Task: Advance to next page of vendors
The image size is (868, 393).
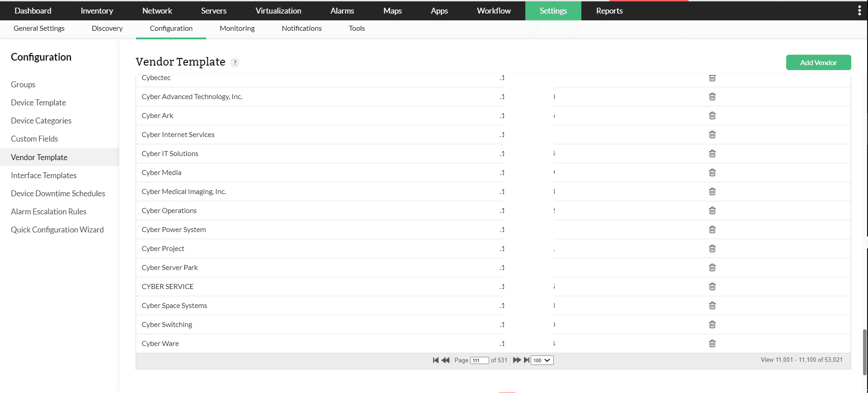Action: pos(517,360)
